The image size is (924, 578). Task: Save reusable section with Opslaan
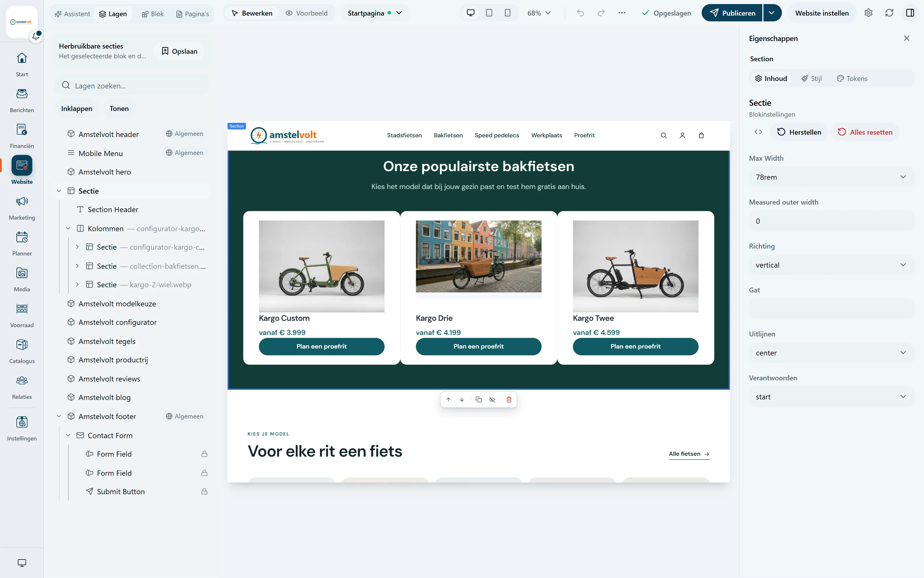(x=179, y=51)
